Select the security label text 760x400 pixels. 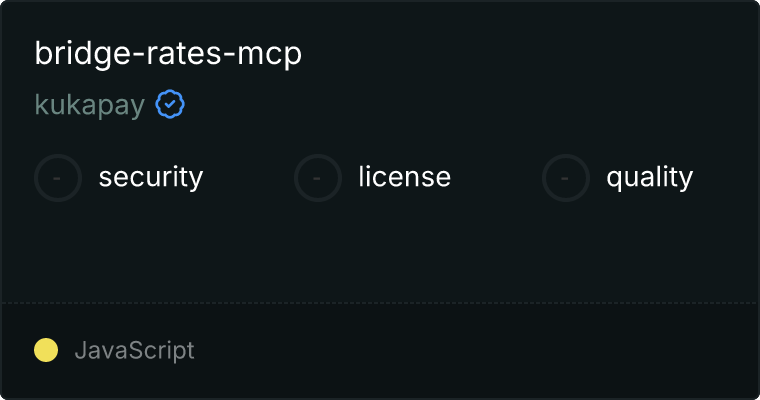pos(151,177)
